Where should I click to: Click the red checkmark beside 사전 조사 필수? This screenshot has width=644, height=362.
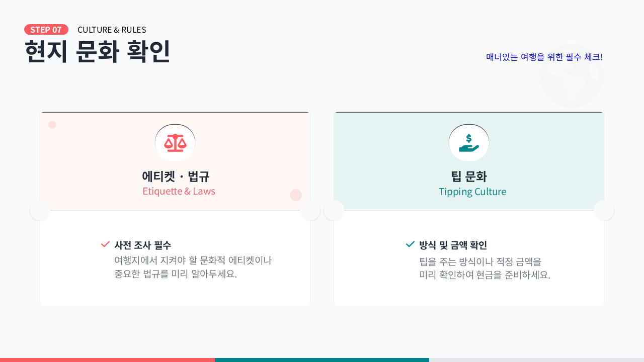click(105, 244)
